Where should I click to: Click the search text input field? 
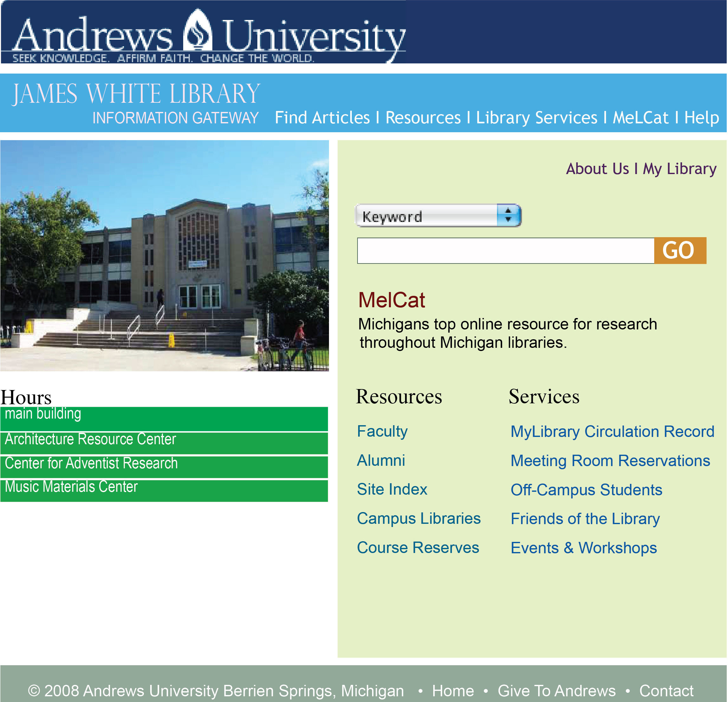[505, 251]
